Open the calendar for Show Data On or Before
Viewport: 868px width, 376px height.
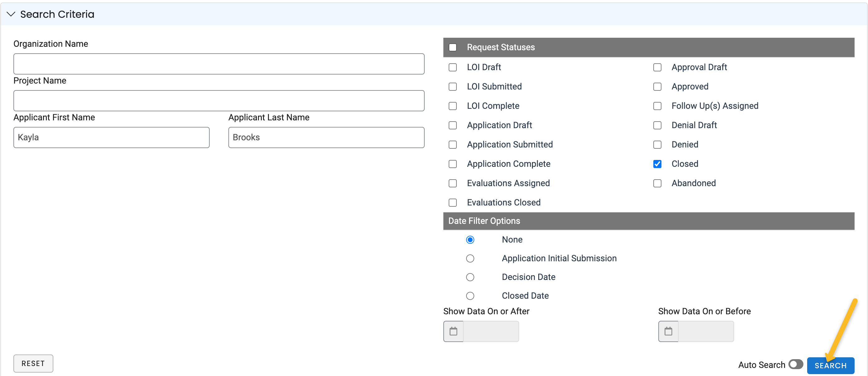point(668,331)
